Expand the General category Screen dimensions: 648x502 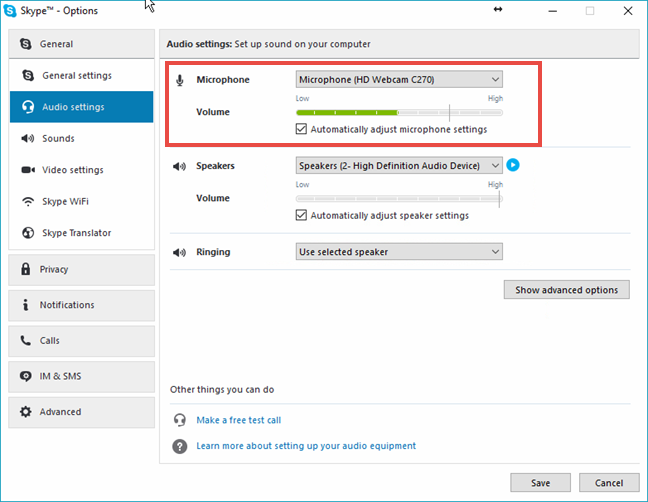(81, 44)
